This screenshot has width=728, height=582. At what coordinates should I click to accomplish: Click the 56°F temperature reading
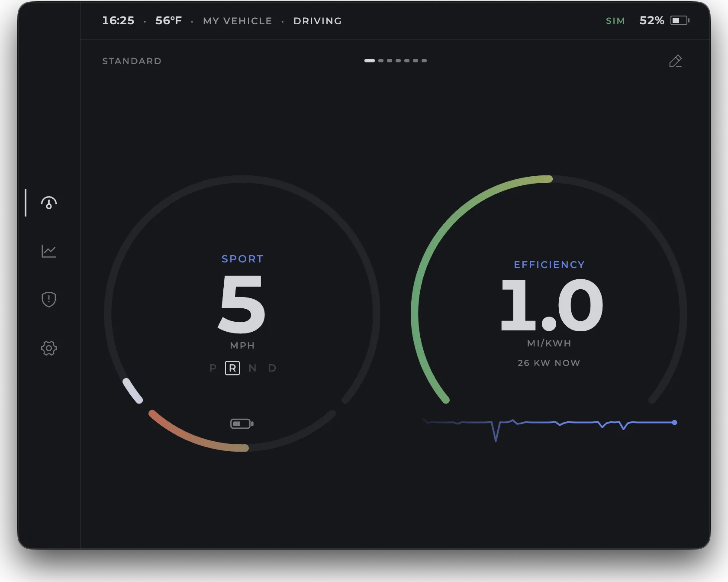(169, 20)
